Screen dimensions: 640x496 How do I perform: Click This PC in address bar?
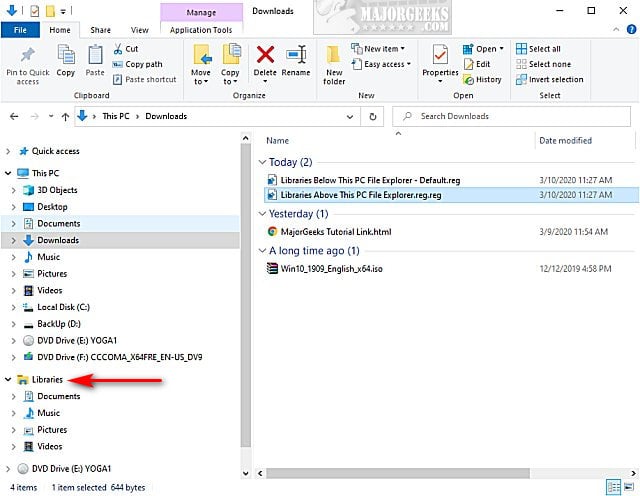pyautogui.click(x=116, y=116)
